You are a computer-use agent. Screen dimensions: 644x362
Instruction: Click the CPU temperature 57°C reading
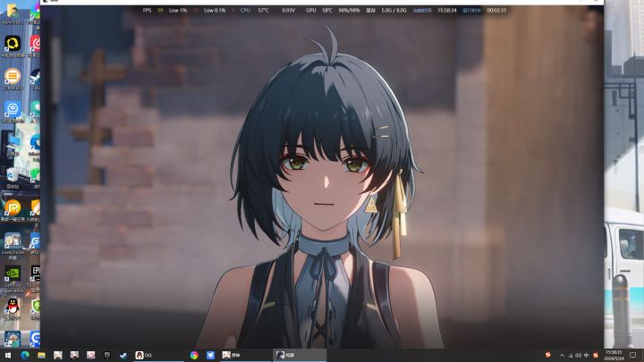pyautogui.click(x=263, y=10)
